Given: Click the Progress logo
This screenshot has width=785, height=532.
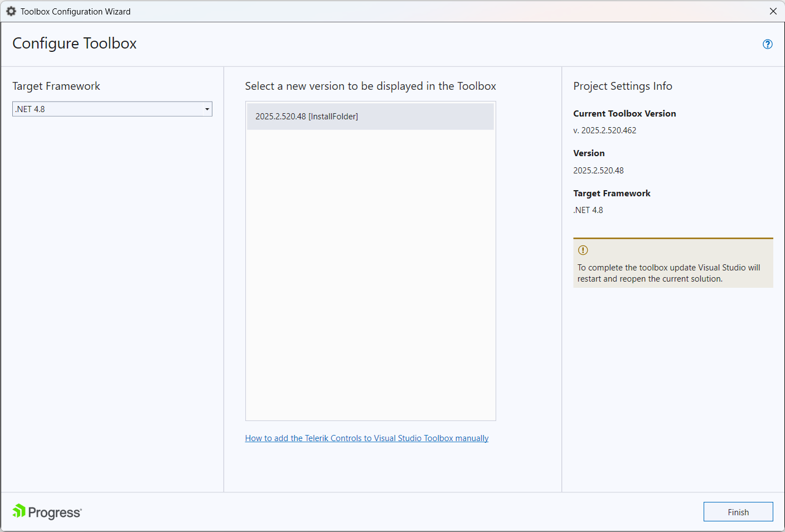Looking at the screenshot, I should (x=46, y=511).
